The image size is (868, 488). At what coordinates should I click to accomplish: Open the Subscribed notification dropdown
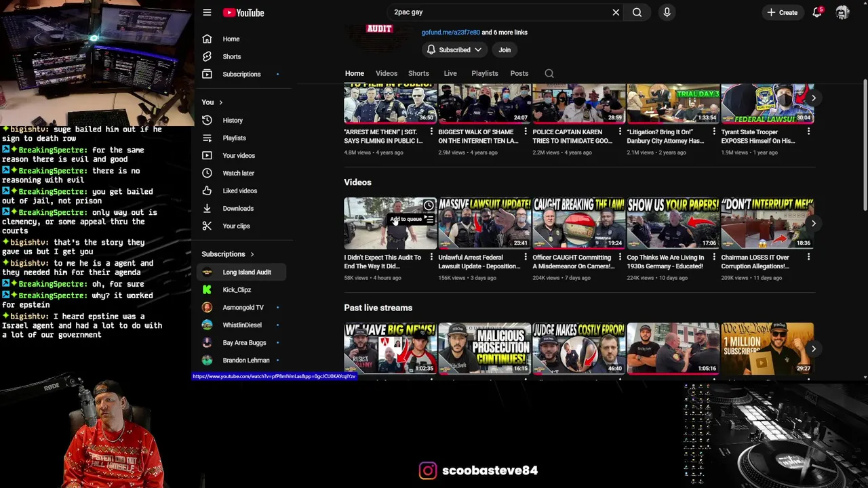tap(454, 49)
